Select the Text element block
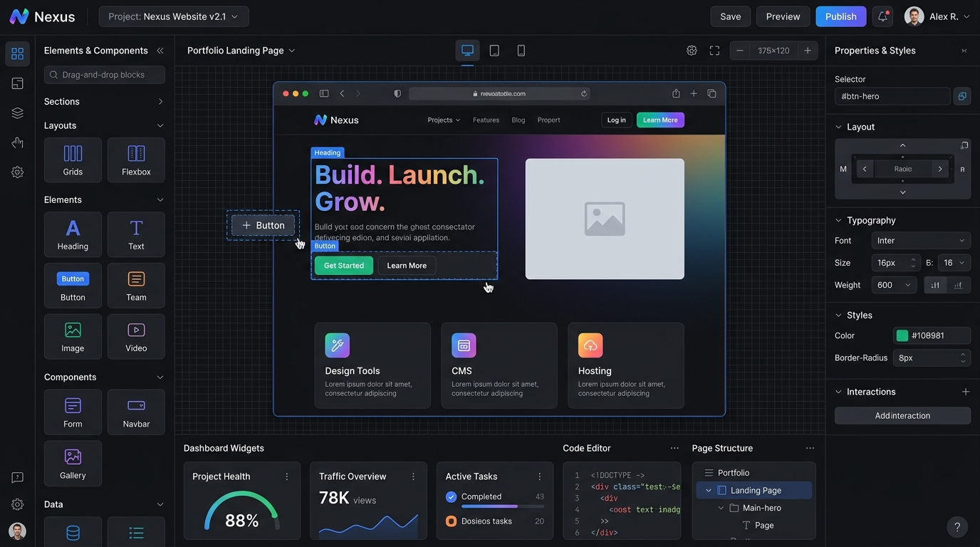This screenshot has width=980, height=547. [x=136, y=234]
